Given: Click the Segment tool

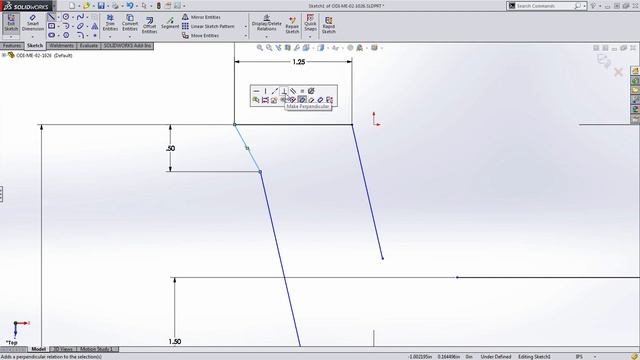Looking at the screenshot, I should coord(170,23).
